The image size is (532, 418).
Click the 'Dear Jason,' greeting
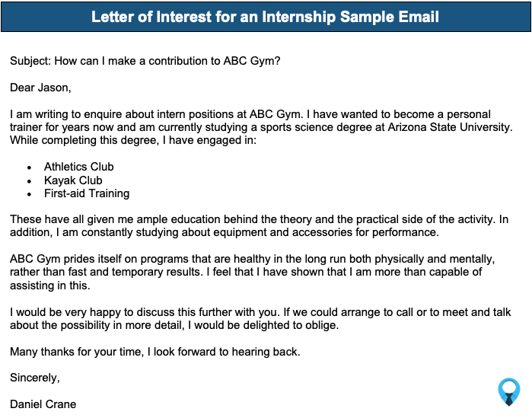point(40,88)
